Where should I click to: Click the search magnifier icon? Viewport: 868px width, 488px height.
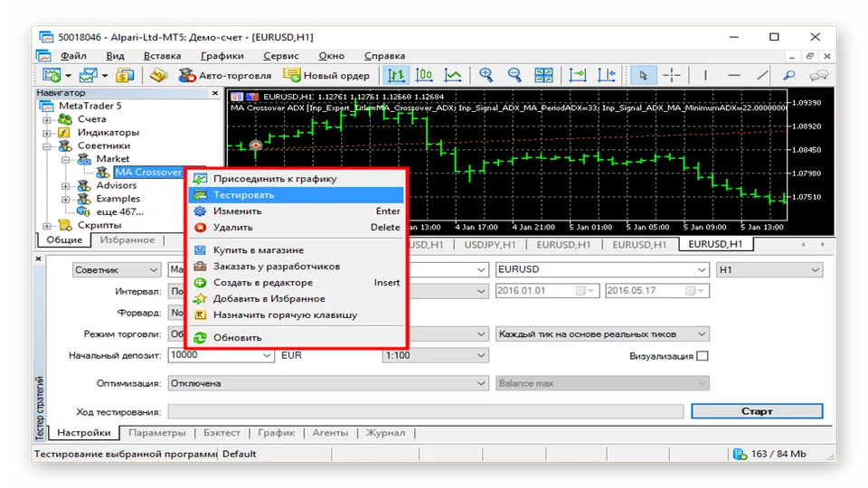(x=789, y=75)
